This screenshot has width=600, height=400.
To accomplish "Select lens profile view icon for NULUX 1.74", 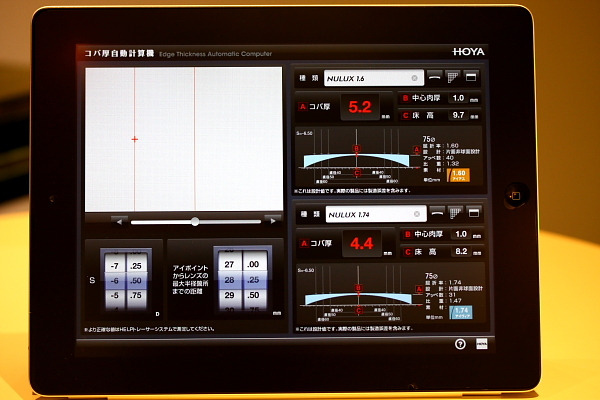I will pos(437,213).
